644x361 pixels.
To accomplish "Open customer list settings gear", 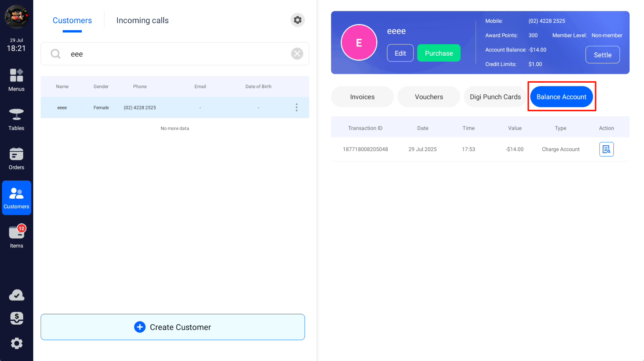I will 298,20.
